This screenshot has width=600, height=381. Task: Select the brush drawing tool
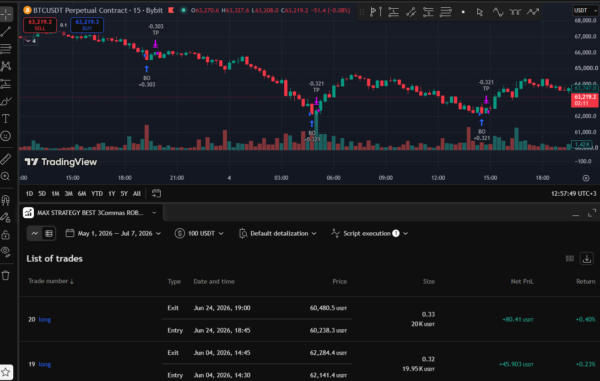tap(6, 101)
